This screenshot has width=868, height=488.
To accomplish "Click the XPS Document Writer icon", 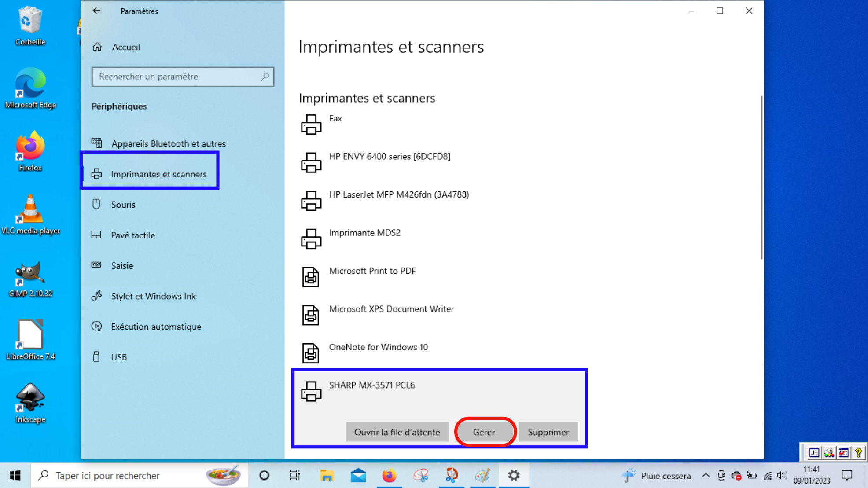I will [x=311, y=315].
